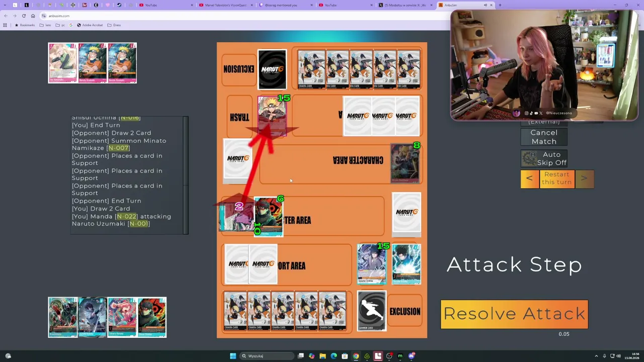Switch to the 'Giserag mentioned you' tab
Viewport: 644px width, 362px height.
pyautogui.click(x=285, y=5)
